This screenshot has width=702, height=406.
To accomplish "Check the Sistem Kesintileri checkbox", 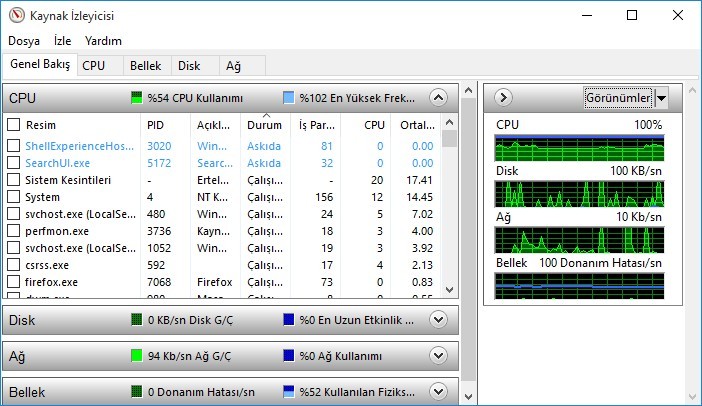I will click(x=13, y=179).
